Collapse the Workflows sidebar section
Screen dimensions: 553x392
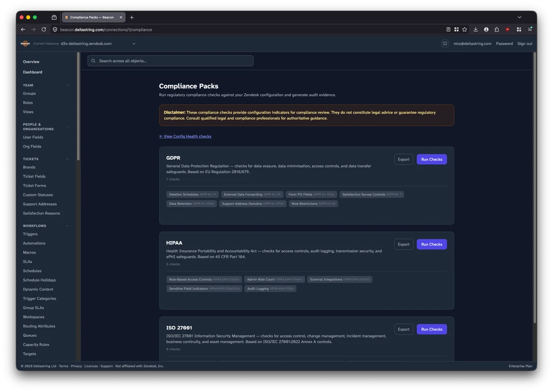click(x=67, y=226)
